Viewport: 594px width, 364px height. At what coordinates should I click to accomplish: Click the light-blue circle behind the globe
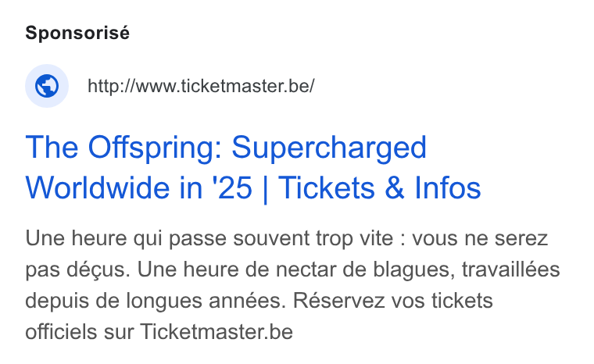(47, 86)
